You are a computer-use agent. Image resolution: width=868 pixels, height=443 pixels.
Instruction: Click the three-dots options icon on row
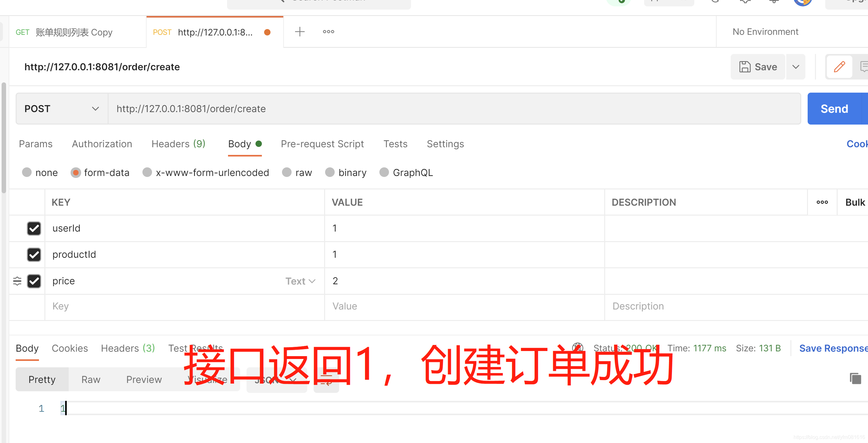click(823, 202)
